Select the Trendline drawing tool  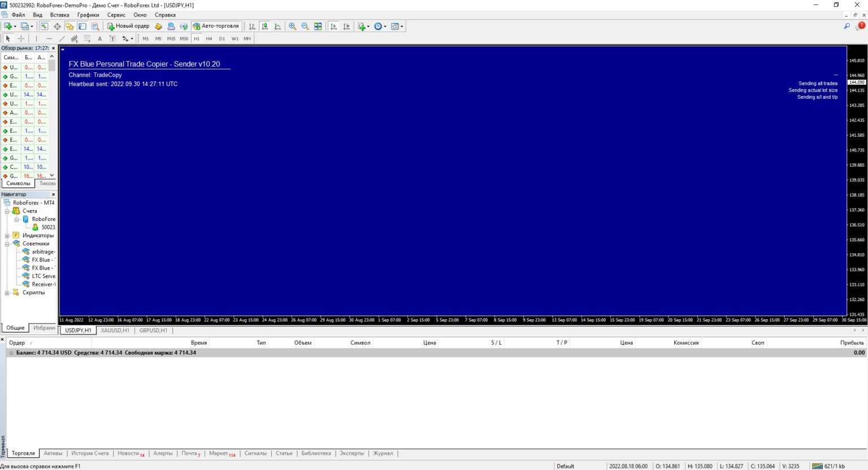pos(62,38)
